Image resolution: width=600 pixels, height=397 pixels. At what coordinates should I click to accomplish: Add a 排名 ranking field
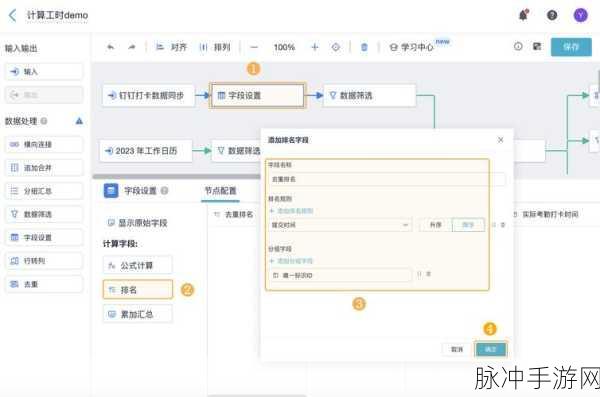(138, 290)
